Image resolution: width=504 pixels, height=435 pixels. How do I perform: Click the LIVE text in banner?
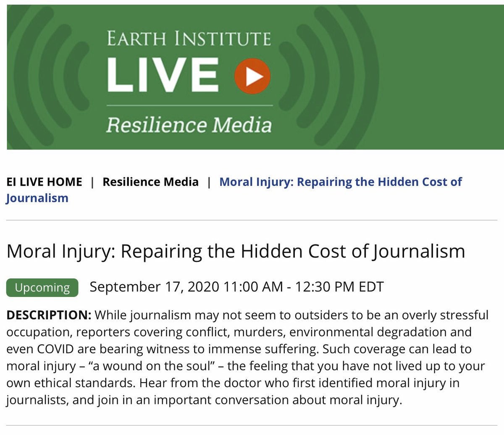point(163,75)
